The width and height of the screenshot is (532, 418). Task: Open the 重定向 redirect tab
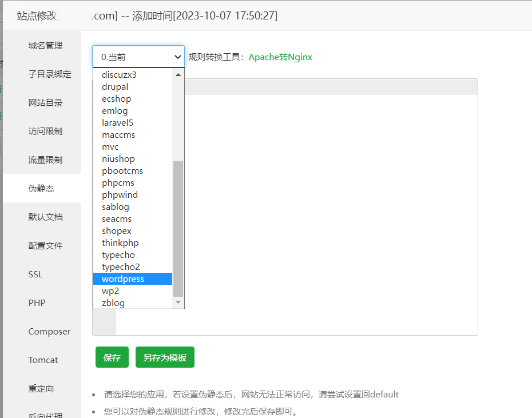pos(41,389)
